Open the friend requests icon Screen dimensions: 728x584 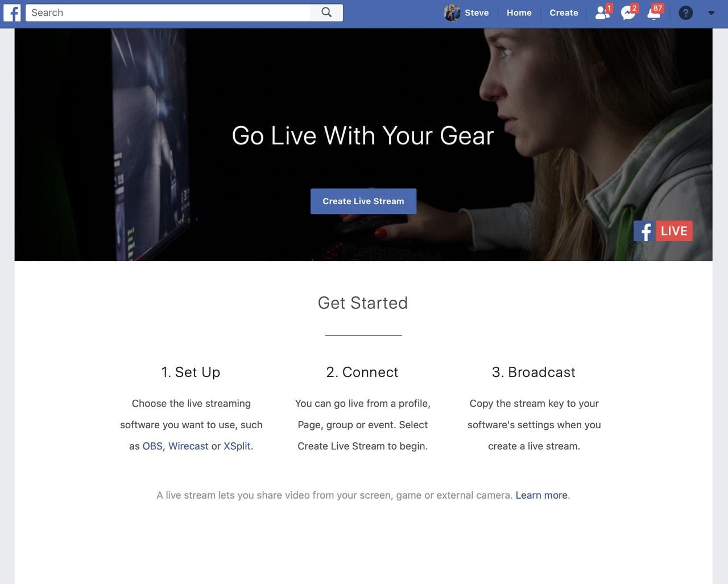(602, 13)
